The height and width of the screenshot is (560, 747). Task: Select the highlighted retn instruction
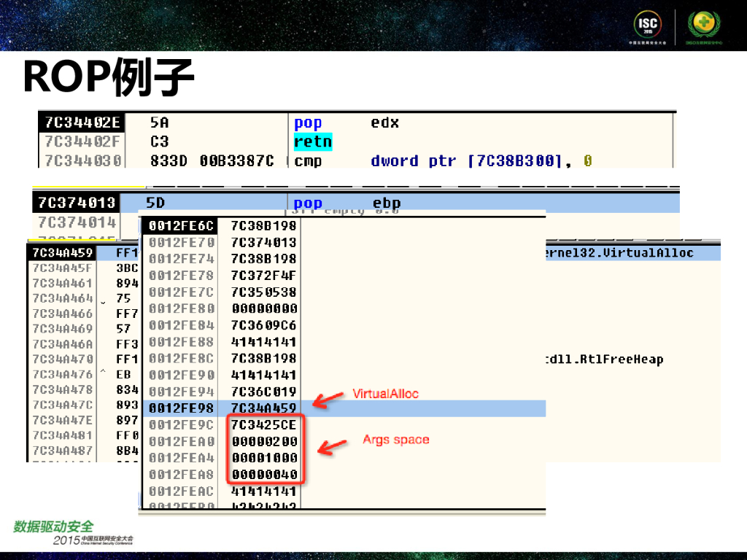[312, 141]
